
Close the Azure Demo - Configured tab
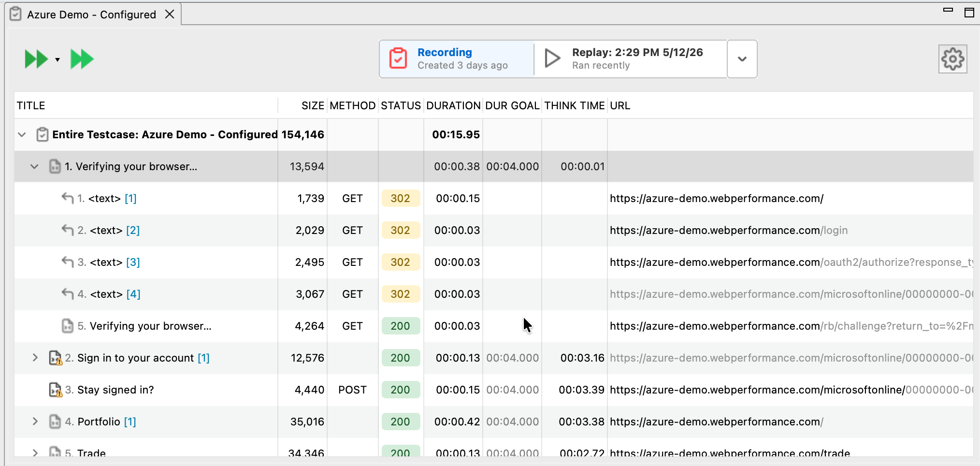[x=170, y=15]
